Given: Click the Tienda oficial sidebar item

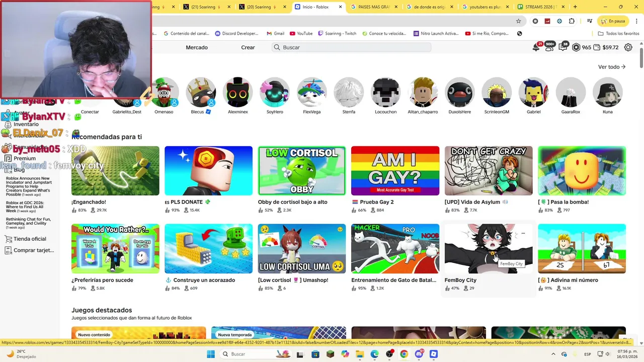Looking at the screenshot, I should [30, 239].
